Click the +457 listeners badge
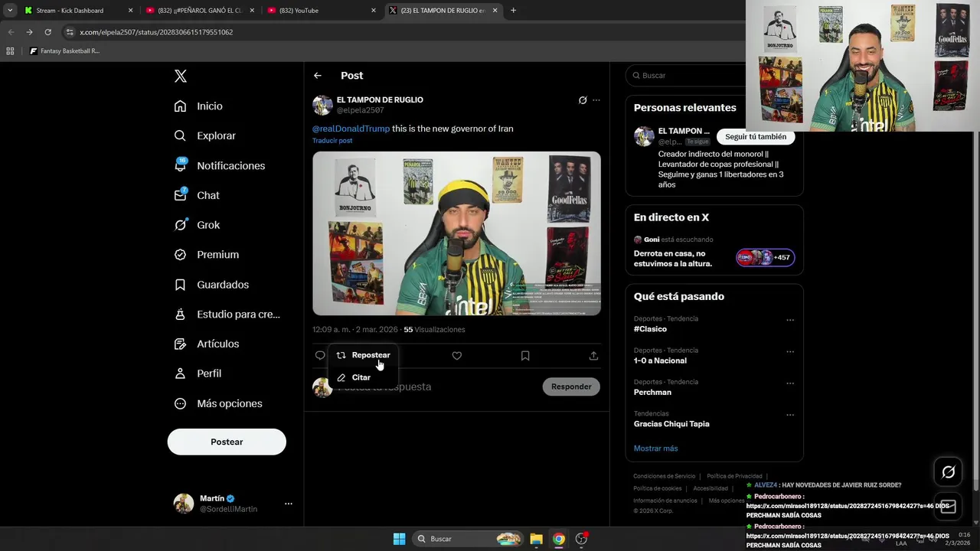 point(766,258)
